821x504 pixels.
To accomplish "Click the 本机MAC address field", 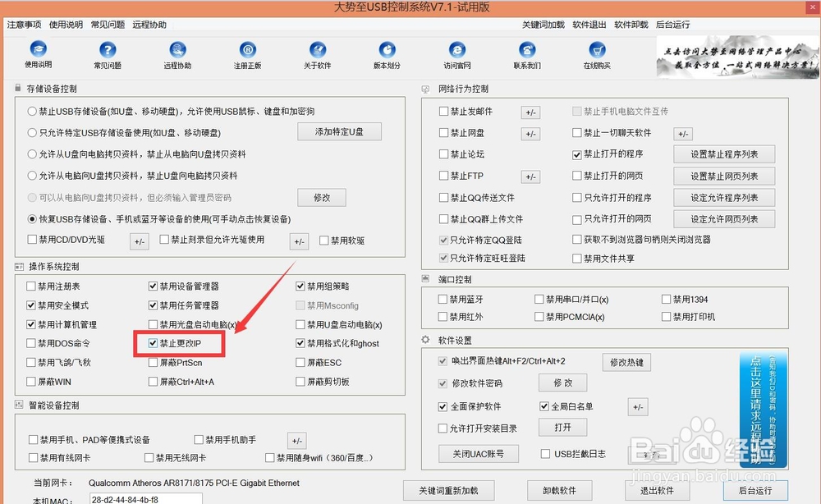I will pyautogui.click(x=146, y=499).
